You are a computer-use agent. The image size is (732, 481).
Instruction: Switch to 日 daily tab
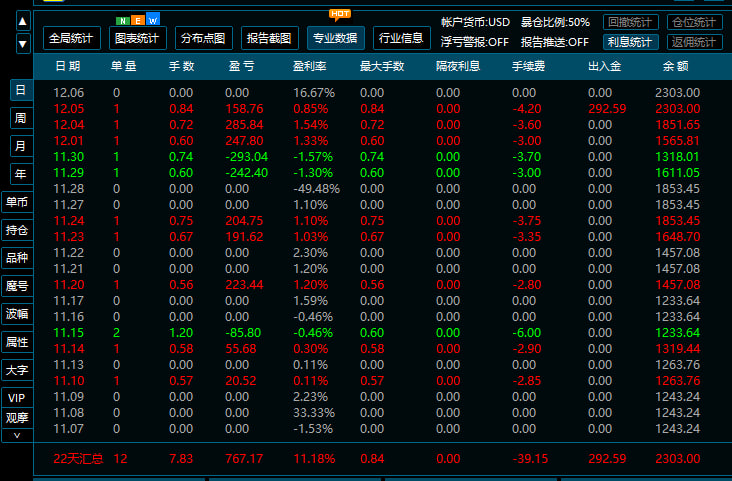(21, 90)
